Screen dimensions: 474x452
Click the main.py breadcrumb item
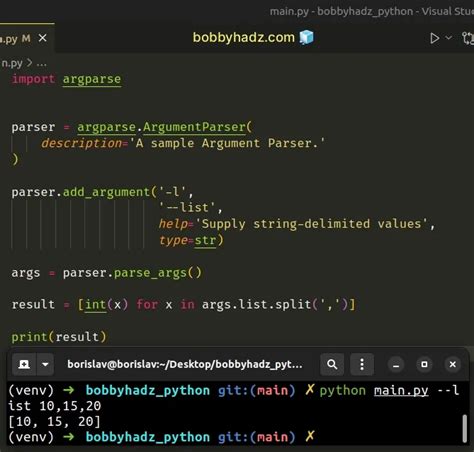pos(12,63)
